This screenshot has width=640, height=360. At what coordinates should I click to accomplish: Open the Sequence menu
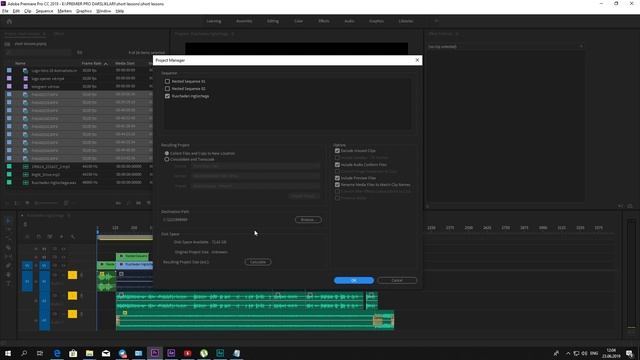[x=44, y=11]
